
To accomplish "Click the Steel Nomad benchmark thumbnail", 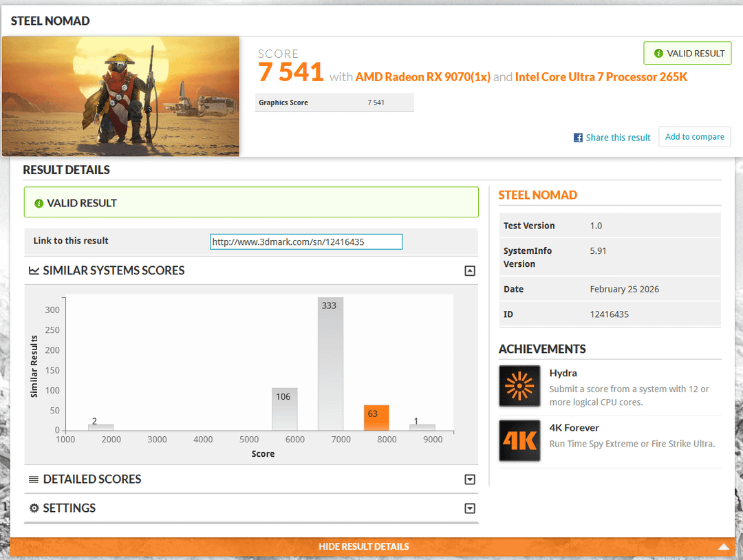I will (121, 96).
